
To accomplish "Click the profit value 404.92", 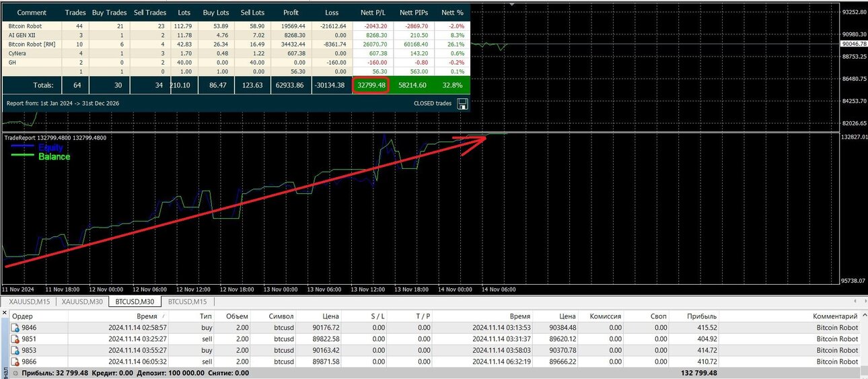I will tap(707, 339).
